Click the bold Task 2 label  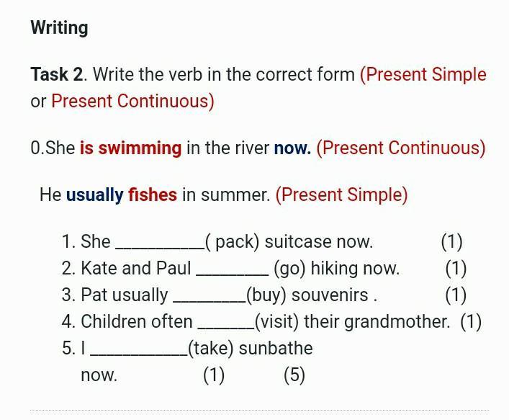[x=57, y=75]
